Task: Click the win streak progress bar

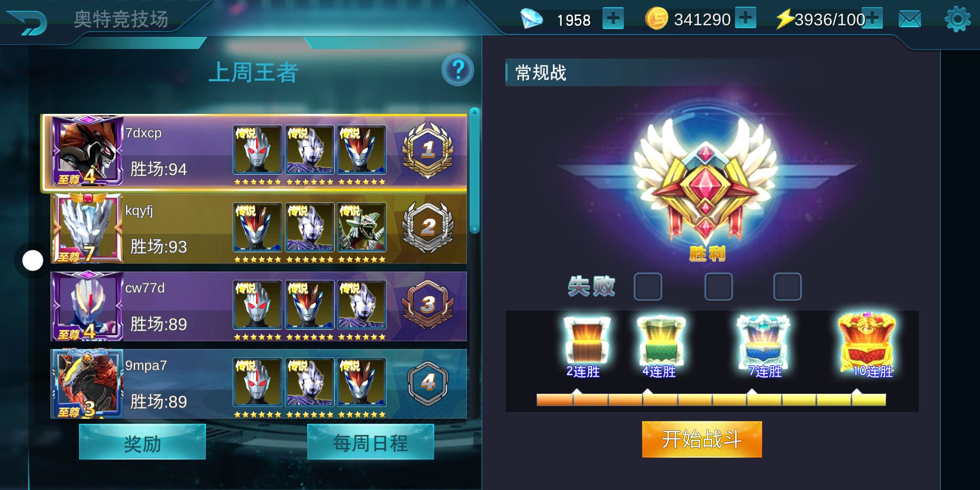Action: tap(711, 399)
